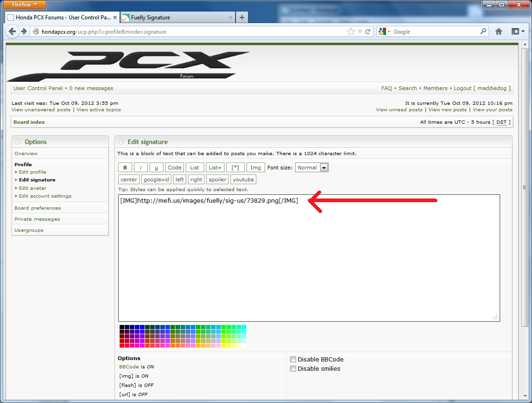This screenshot has height=403, width=532.
Task: Open the Font size dropdown
Action: point(312,168)
